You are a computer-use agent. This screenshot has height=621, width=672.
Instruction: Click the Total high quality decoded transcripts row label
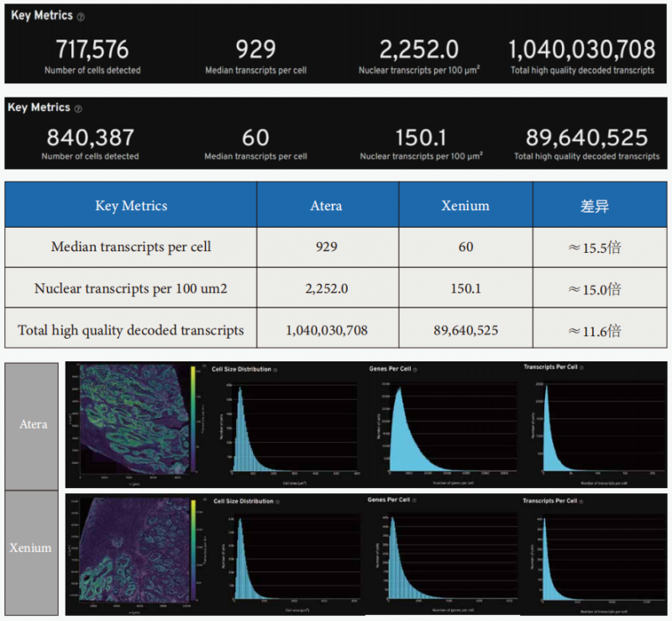click(131, 329)
